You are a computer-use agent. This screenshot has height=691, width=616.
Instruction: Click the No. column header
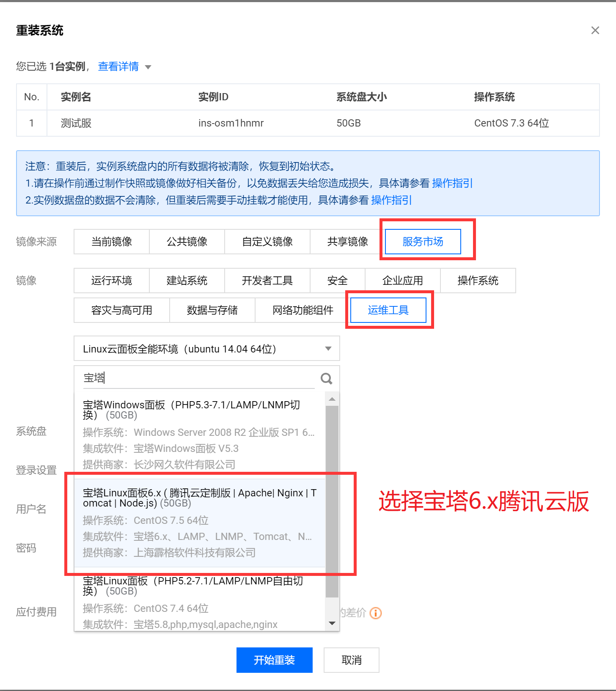[32, 97]
